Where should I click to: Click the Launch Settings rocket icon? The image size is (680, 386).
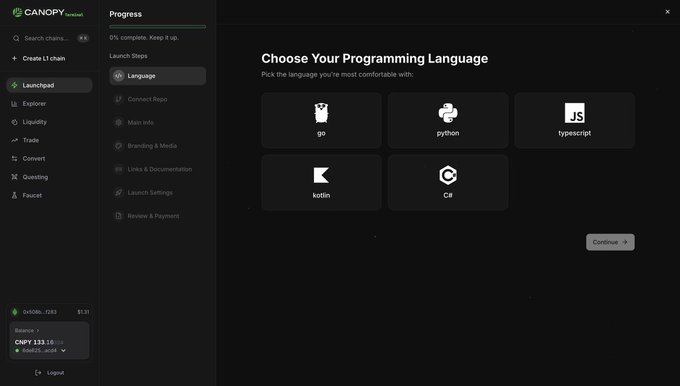point(118,193)
